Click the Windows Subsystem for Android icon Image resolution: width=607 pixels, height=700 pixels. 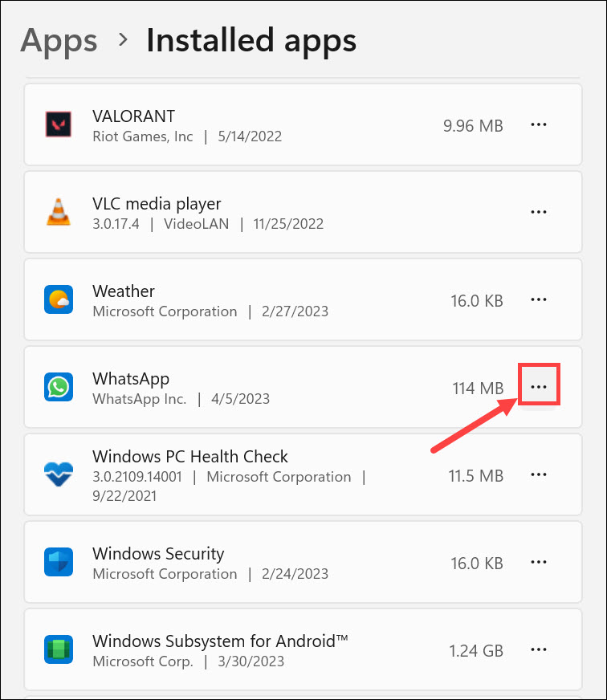click(x=59, y=649)
